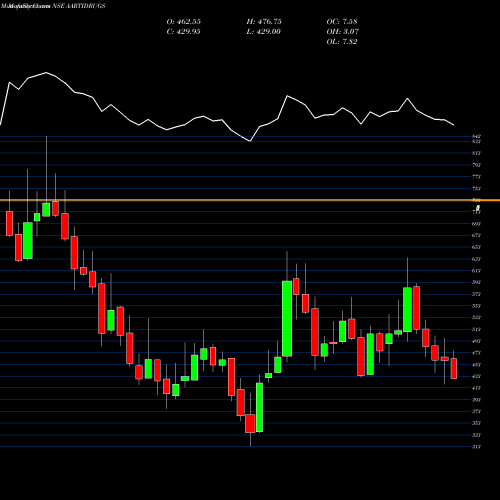The width and height of the screenshot is (500, 500).
Task: Select the close price value 'C: 429.95'
Action: pyautogui.click(x=184, y=32)
